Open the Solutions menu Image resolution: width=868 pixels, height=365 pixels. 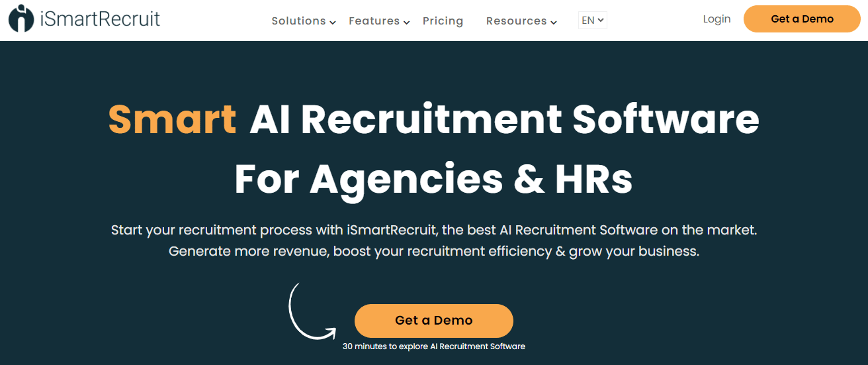pyautogui.click(x=298, y=21)
